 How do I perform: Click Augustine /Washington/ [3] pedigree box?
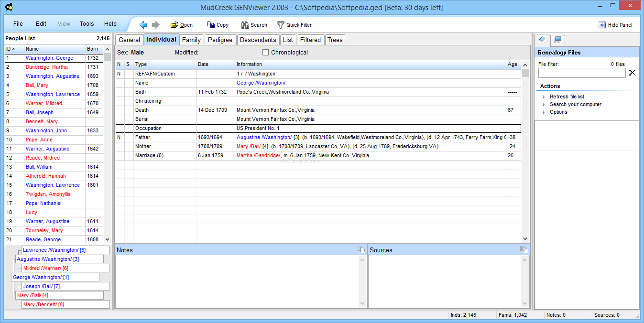[x=59, y=259]
